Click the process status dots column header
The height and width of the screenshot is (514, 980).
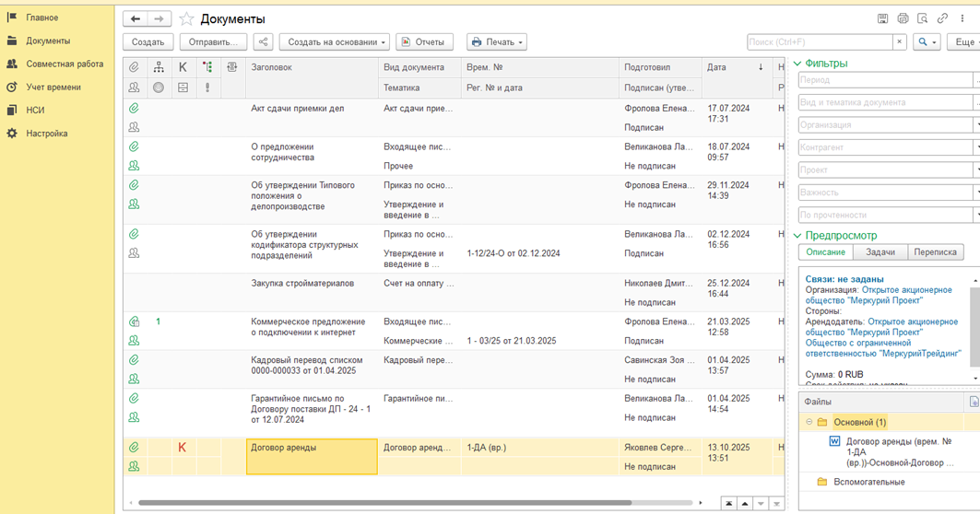(207, 67)
